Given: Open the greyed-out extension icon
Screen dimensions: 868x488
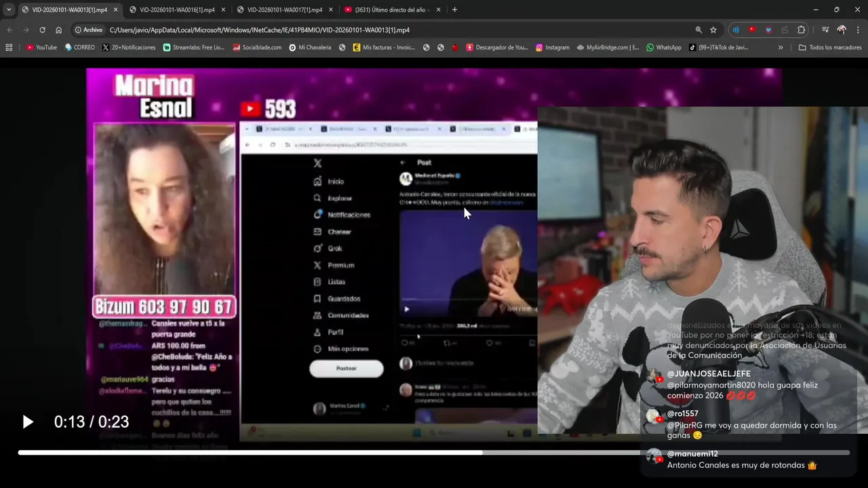Looking at the screenshot, I should coord(785,30).
